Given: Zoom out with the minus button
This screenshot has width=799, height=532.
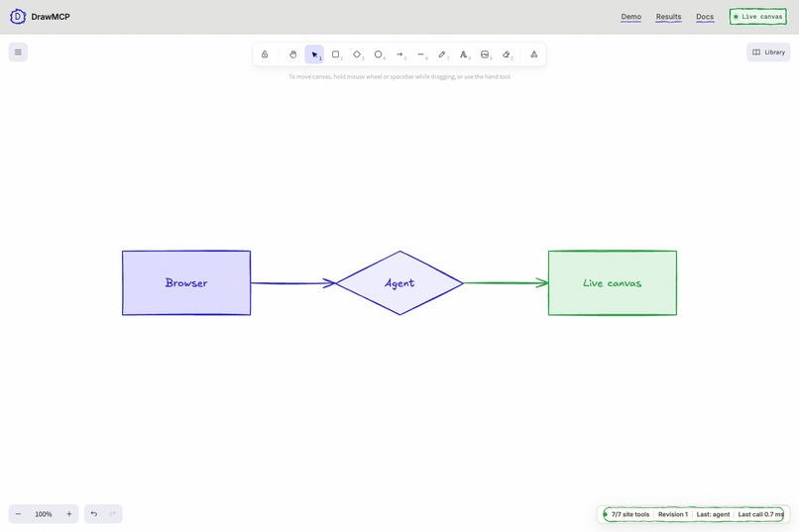Looking at the screenshot, I should coord(19,514).
